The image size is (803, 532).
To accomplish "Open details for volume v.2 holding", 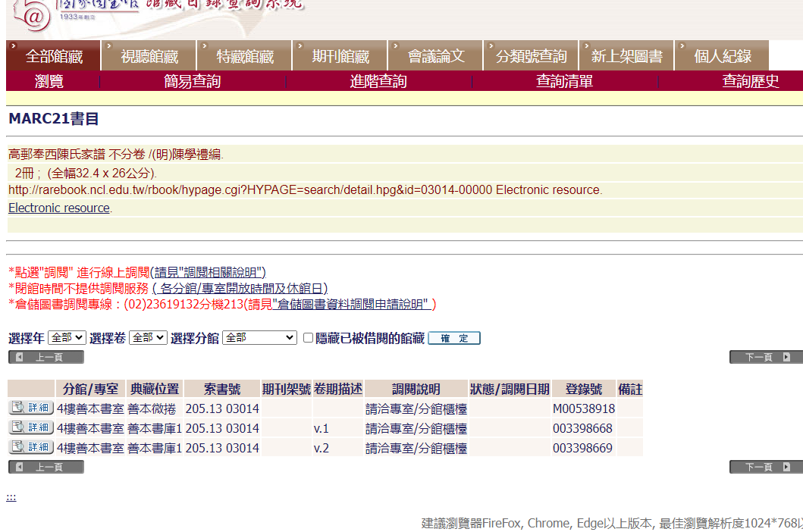I will click(x=30, y=448).
